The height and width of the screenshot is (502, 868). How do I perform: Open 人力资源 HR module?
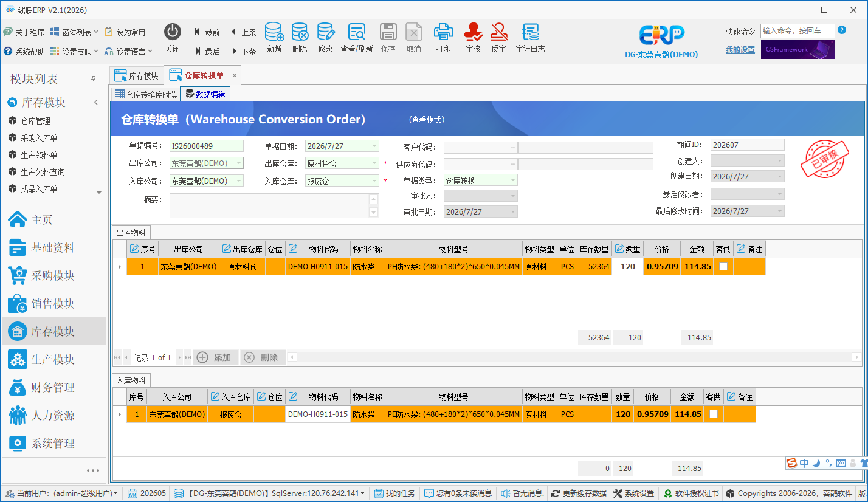point(53,416)
